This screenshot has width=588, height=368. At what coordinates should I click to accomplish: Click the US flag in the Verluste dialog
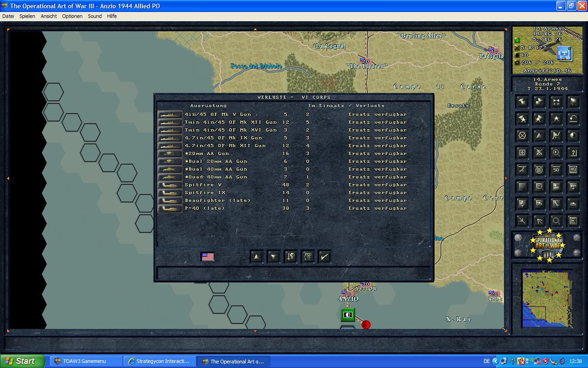point(208,257)
